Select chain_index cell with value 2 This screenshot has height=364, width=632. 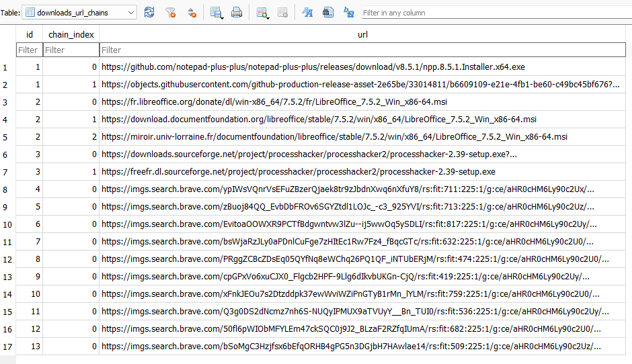point(71,136)
